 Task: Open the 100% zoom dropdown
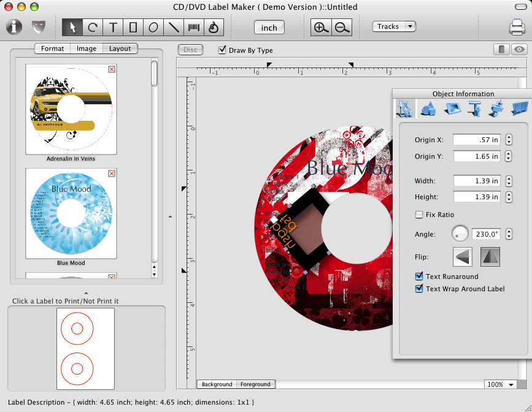tap(500, 384)
